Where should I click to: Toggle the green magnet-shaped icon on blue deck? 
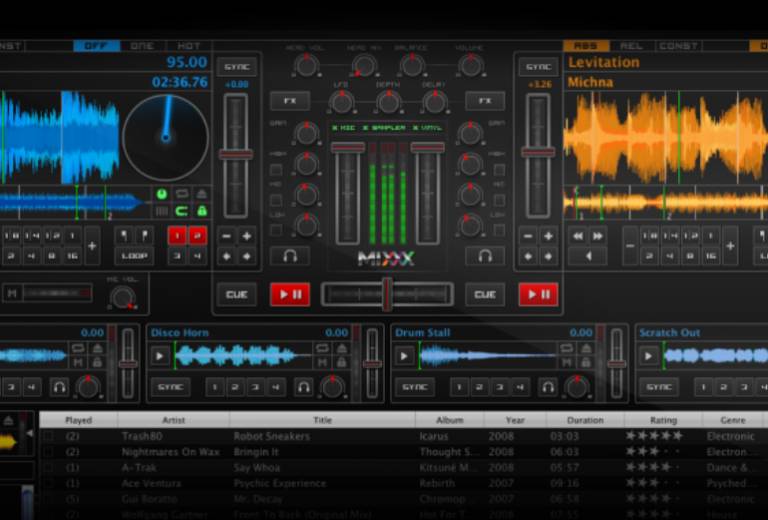(182, 211)
